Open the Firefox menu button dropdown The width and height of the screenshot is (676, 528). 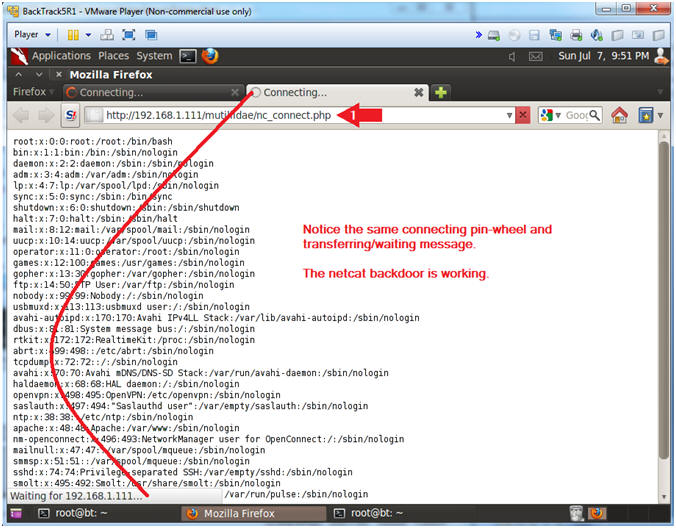point(33,92)
